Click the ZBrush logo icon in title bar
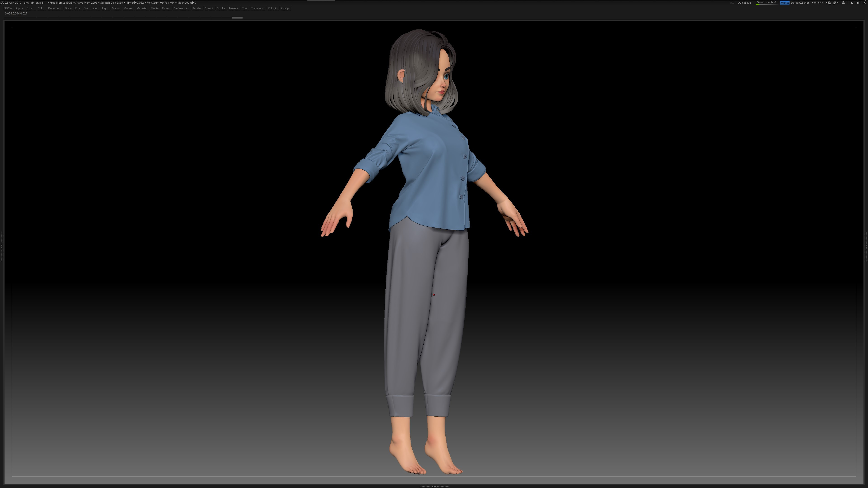This screenshot has width=868, height=488. click(x=2, y=3)
